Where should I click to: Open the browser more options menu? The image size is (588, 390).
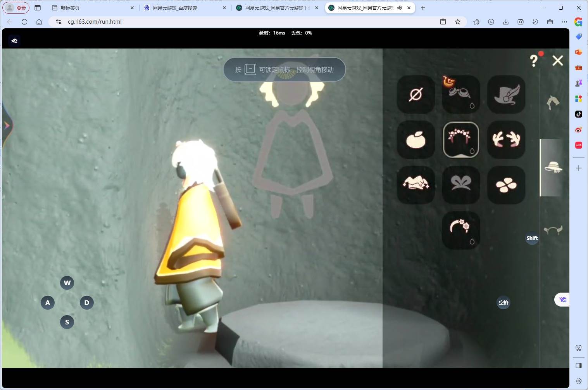pyautogui.click(x=564, y=22)
